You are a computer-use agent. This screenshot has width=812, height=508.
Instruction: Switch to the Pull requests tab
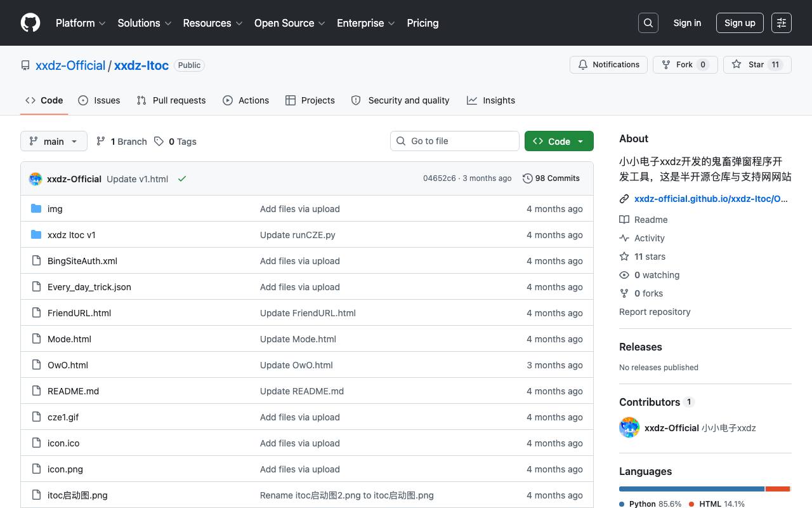click(171, 100)
